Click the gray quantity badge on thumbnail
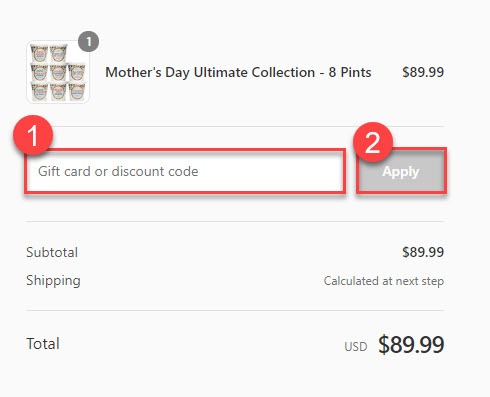Viewport: 490px width, 397px height. 89,42
